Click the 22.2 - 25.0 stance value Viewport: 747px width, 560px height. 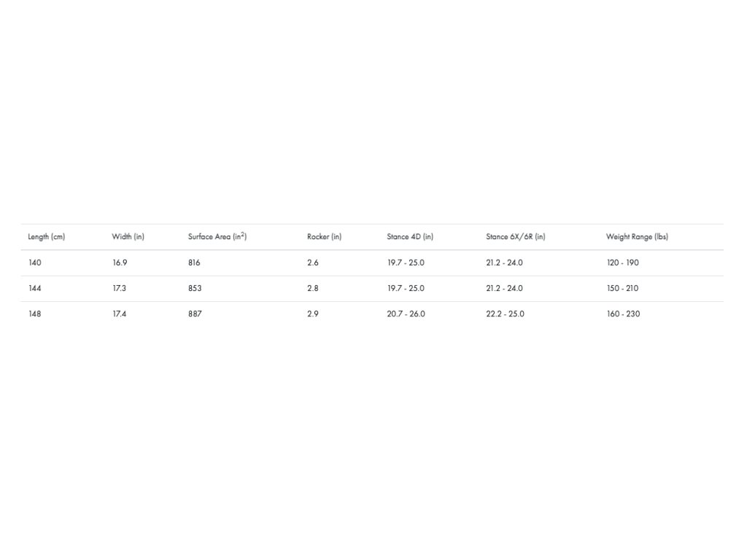click(x=505, y=314)
